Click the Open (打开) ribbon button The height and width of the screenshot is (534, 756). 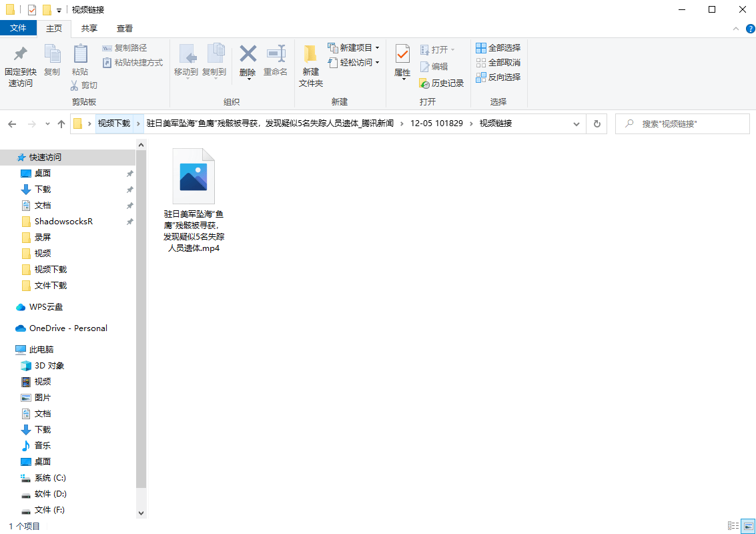pos(437,49)
